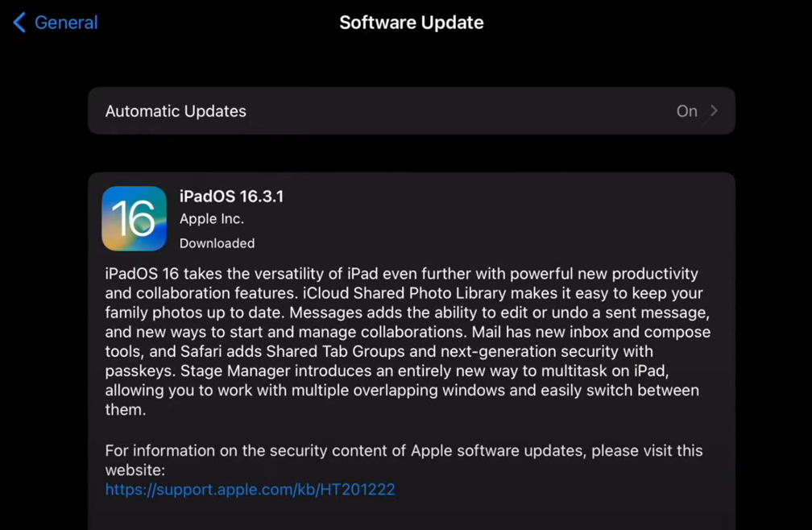Tap the blue back chevron arrow
The image size is (812, 530).
pyautogui.click(x=19, y=23)
